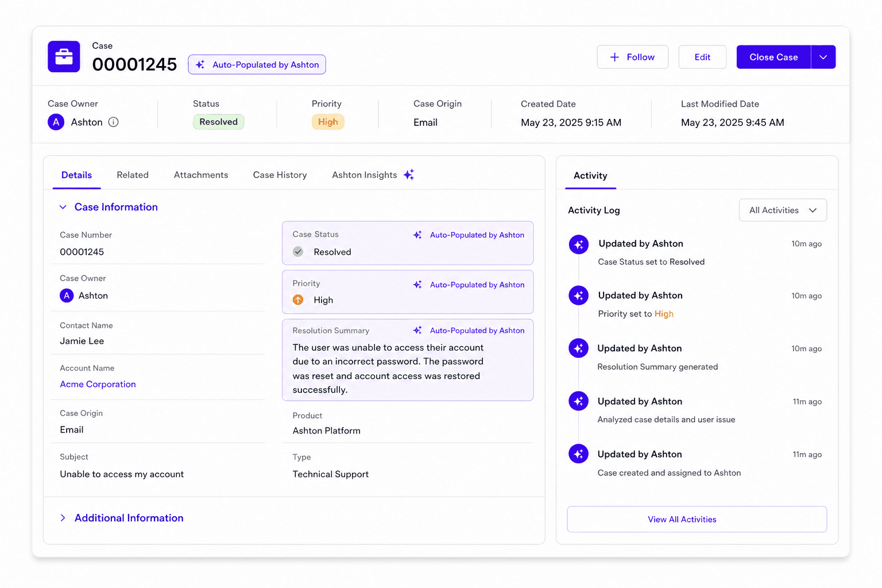Click last modified May 23, 2025 9:45 AM
Screen dimensions: 882x588
point(732,122)
